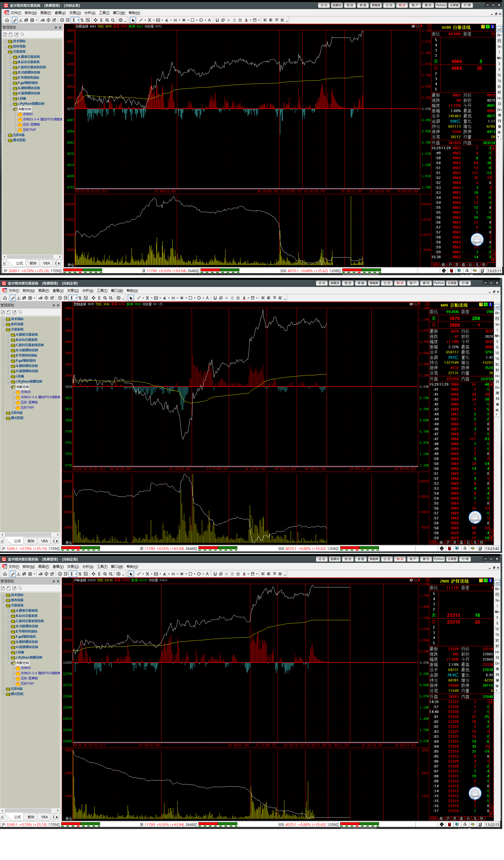Click red 购买 button in the topmost title bar
Image resolution: width=504 pixels, height=860 pixels.
[402, 5]
